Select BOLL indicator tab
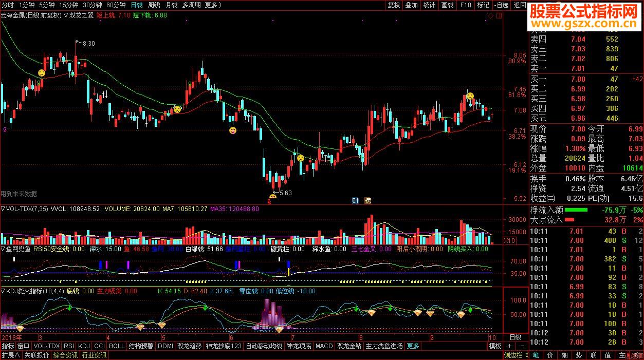 point(117,346)
